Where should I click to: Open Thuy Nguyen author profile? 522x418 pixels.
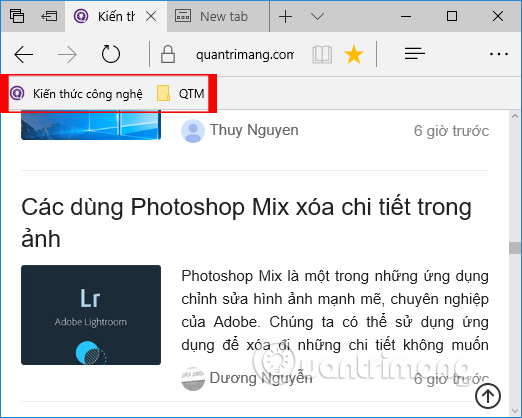point(254,130)
